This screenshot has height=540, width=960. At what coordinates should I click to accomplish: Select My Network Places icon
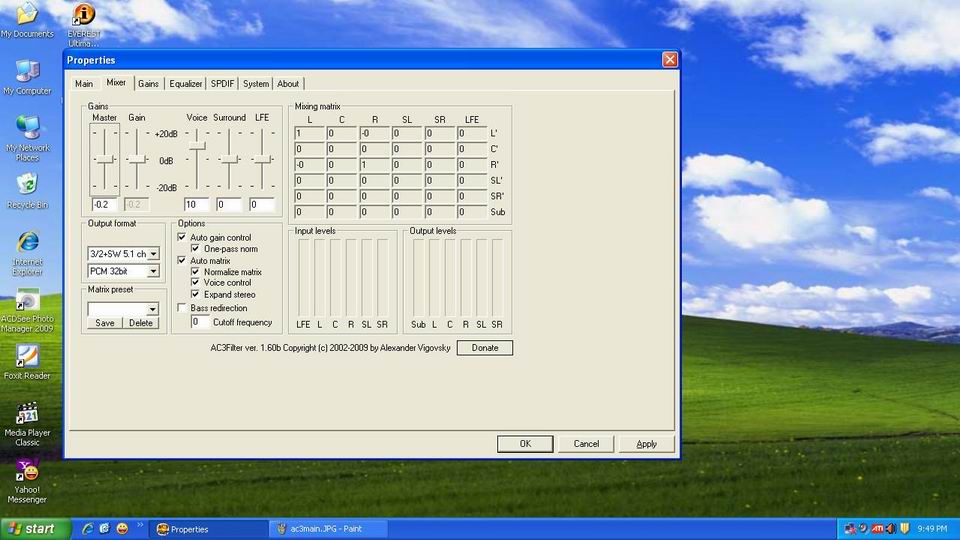click(x=28, y=138)
